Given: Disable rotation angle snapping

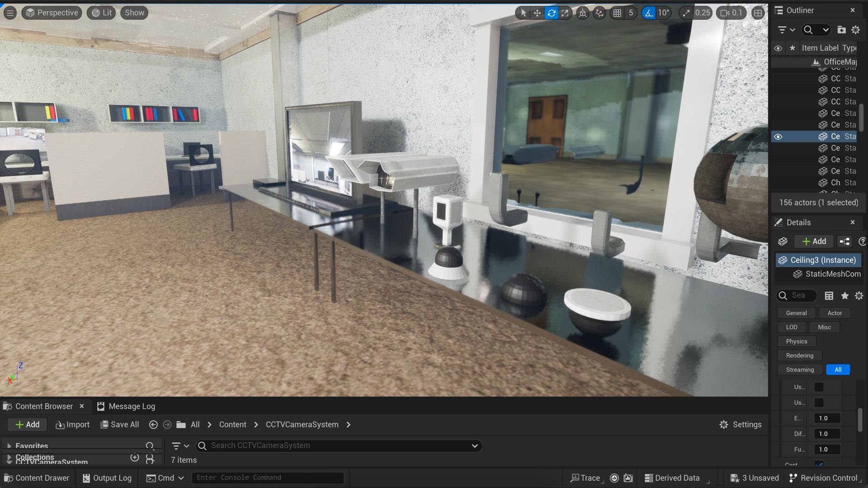Looking at the screenshot, I should coord(649,13).
